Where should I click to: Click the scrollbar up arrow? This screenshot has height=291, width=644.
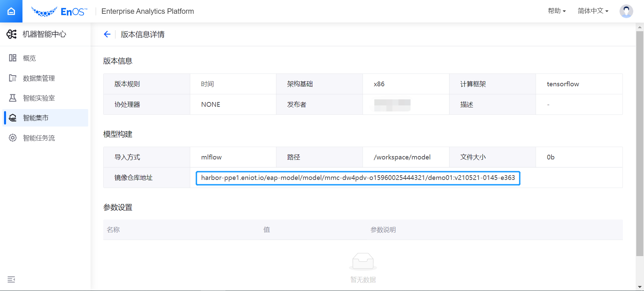point(640,27)
